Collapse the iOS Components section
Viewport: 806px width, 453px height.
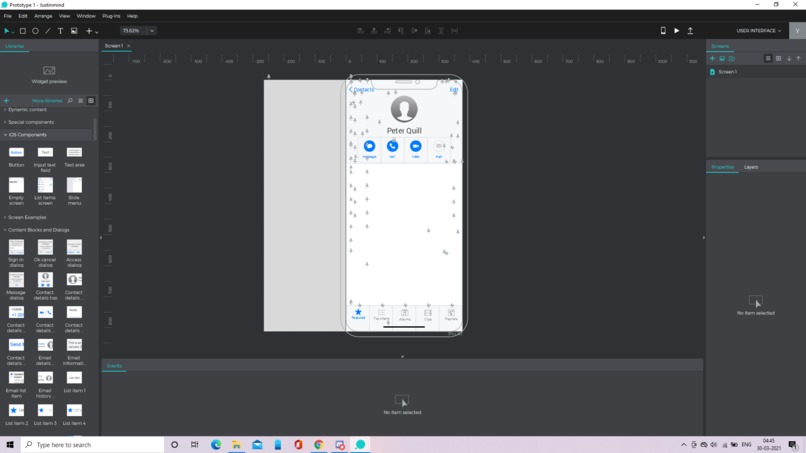coord(25,135)
